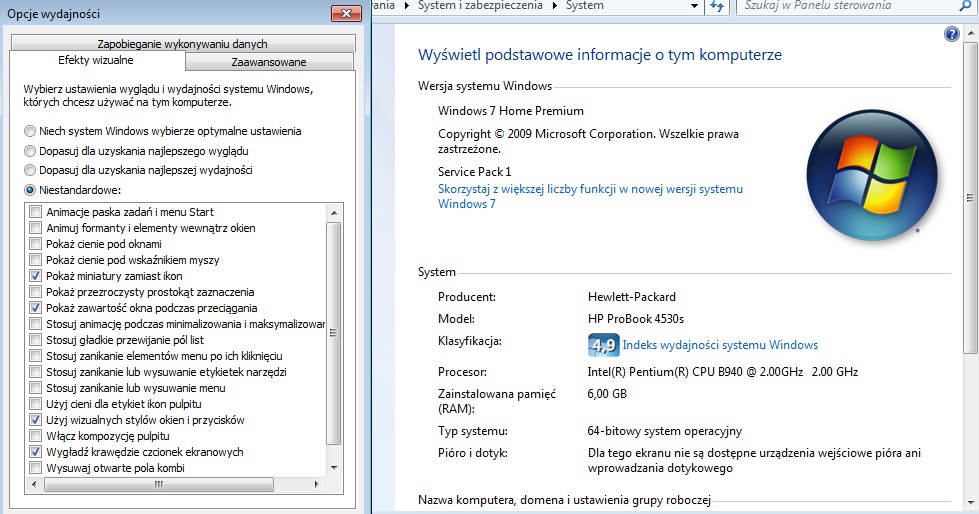979x514 pixels.
Task: Expand breadcrumb arrow before 'System i zabezpieczenia'
Action: (407, 6)
